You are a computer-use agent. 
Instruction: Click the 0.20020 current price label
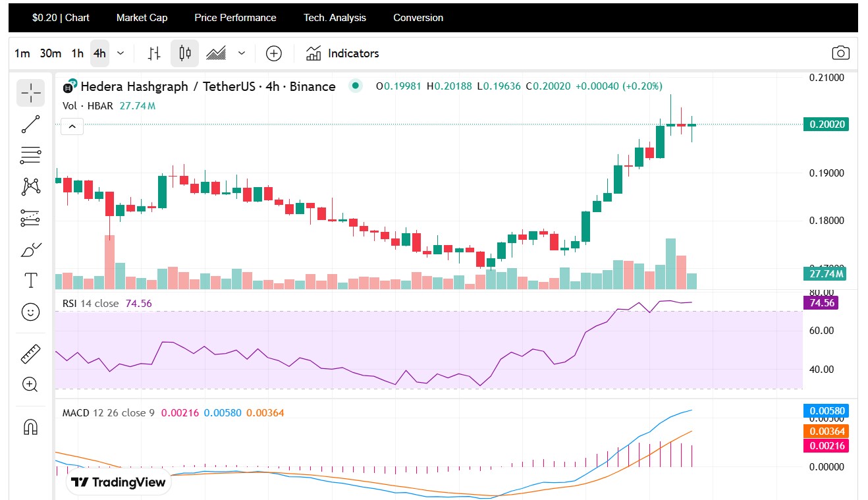tap(826, 124)
